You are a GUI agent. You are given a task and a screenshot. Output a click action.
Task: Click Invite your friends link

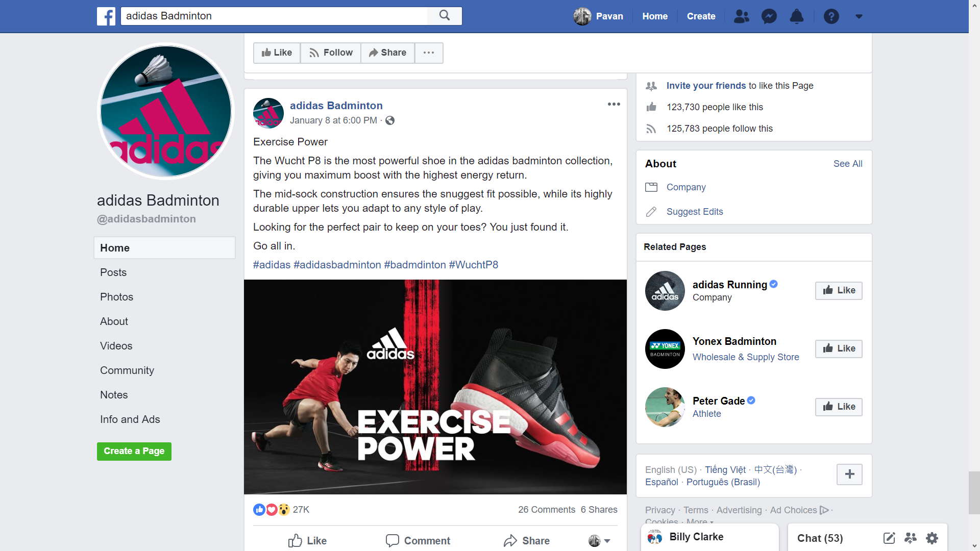706,86
